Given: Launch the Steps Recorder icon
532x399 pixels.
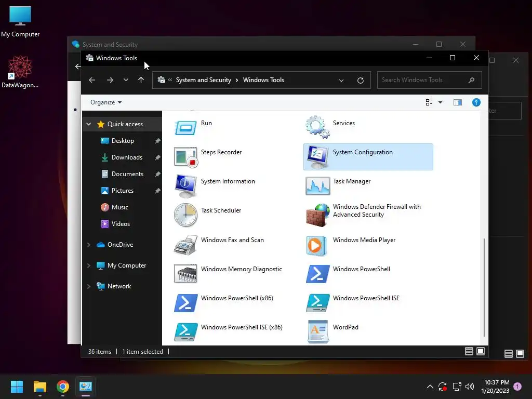Looking at the screenshot, I should (x=185, y=157).
